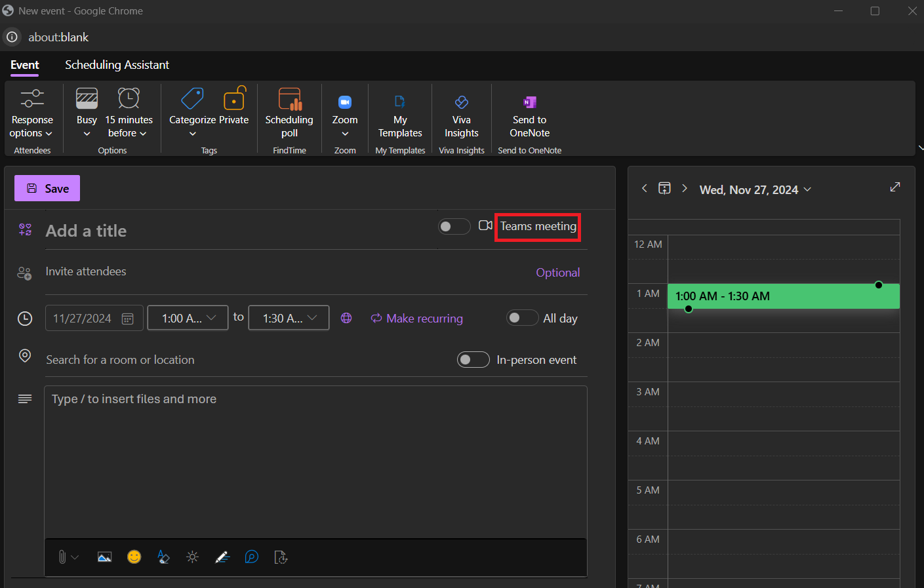The height and width of the screenshot is (588, 924).
Task: Click Search for a room or location field
Action: [248, 360]
